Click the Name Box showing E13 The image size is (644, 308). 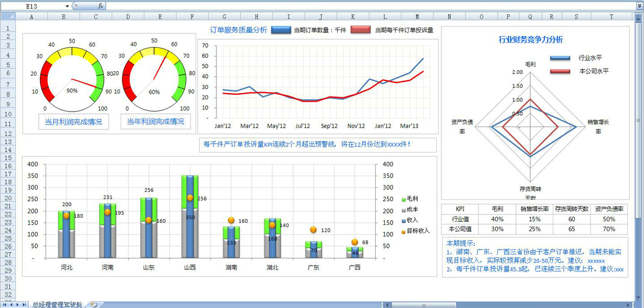pyautogui.click(x=33, y=6)
